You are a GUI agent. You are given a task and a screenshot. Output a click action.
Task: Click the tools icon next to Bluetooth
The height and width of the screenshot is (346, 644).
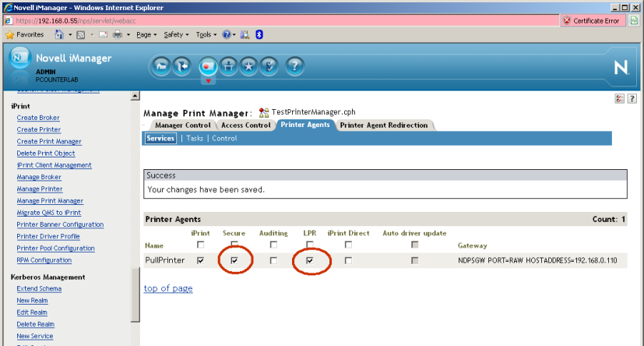tap(245, 34)
